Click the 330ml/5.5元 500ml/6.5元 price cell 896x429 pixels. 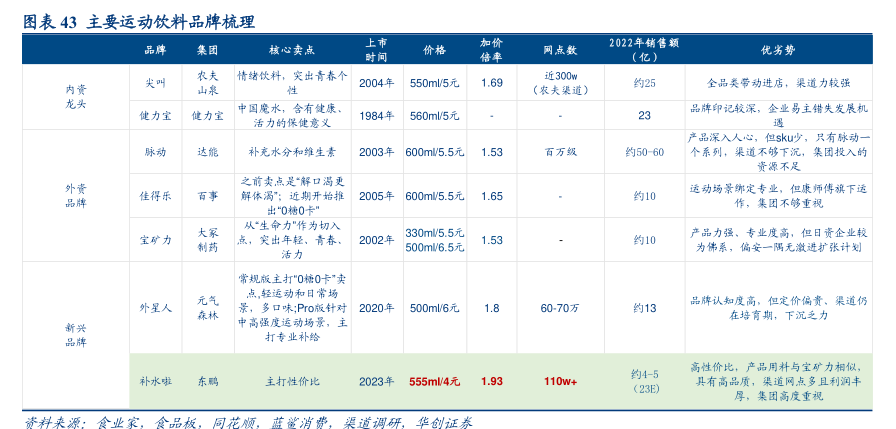click(434, 240)
